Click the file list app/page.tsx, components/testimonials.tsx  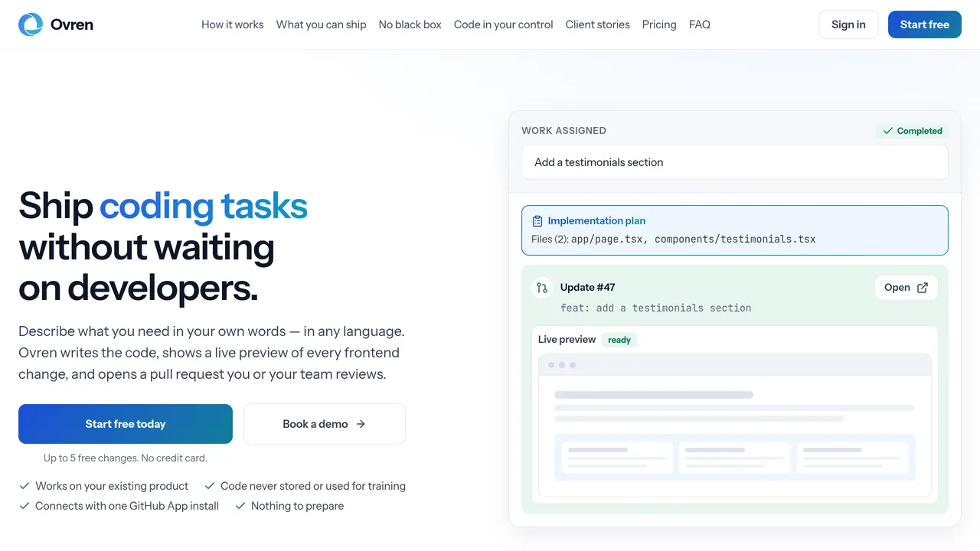tap(694, 240)
